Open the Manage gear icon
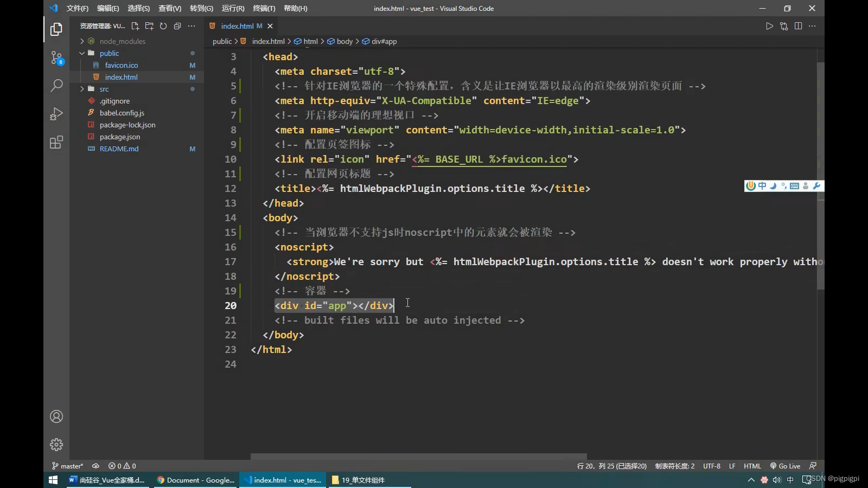 [56, 445]
